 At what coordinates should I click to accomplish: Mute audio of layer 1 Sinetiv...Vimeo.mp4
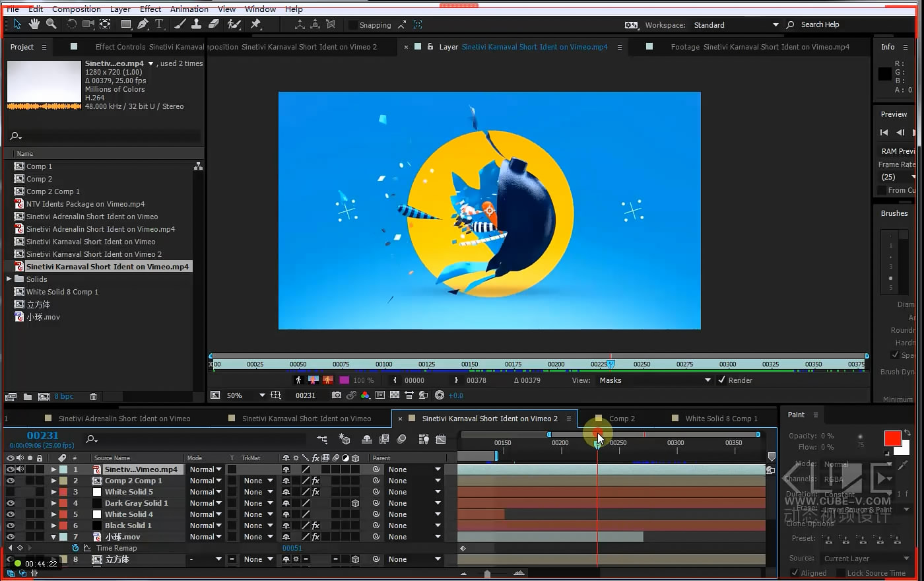(20, 469)
